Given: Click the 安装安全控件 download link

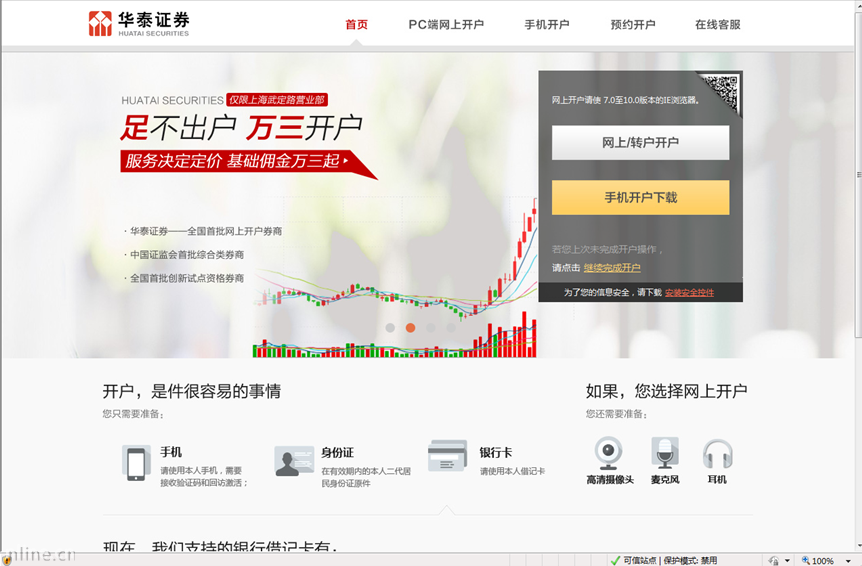Looking at the screenshot, I should tap(689, 292).
